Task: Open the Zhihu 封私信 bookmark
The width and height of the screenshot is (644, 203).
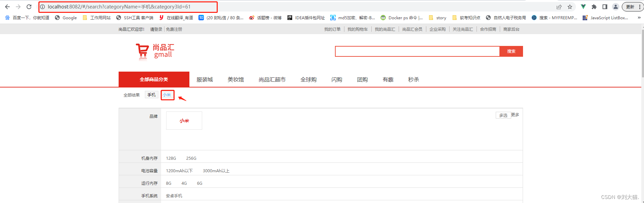Action: (x=221, y=18)
